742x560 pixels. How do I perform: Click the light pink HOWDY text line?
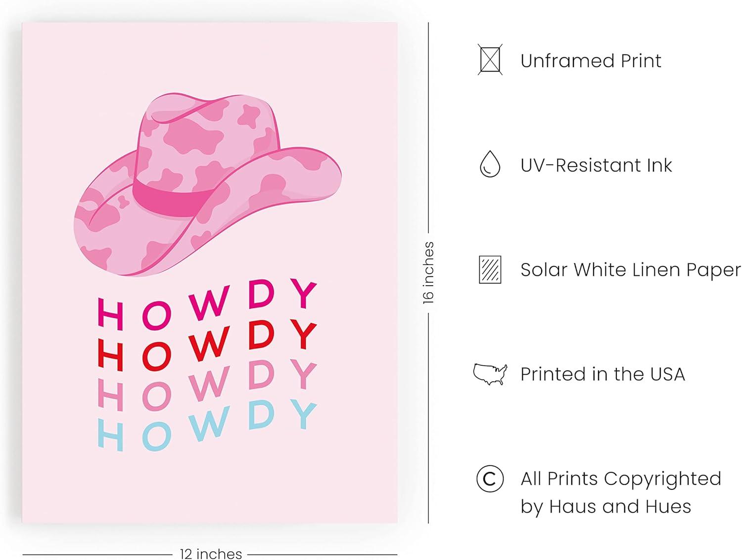click(x=207, y=386)
